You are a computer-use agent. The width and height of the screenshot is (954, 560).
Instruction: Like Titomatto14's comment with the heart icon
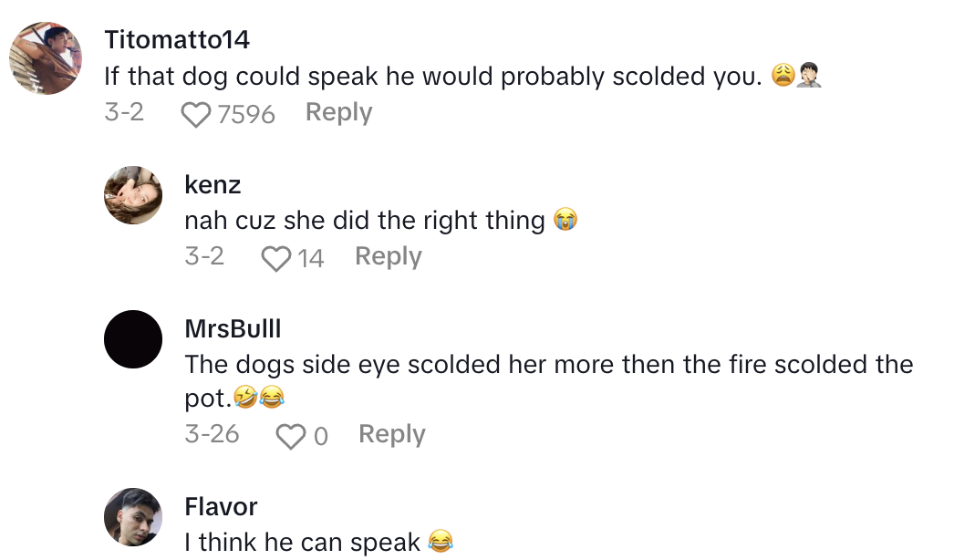pos(195,114)
